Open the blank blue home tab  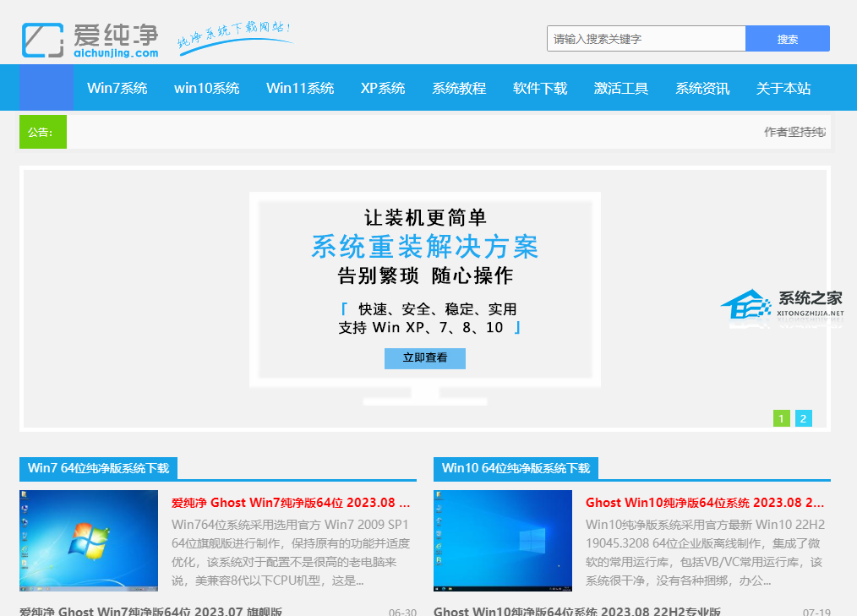(46, 87)
